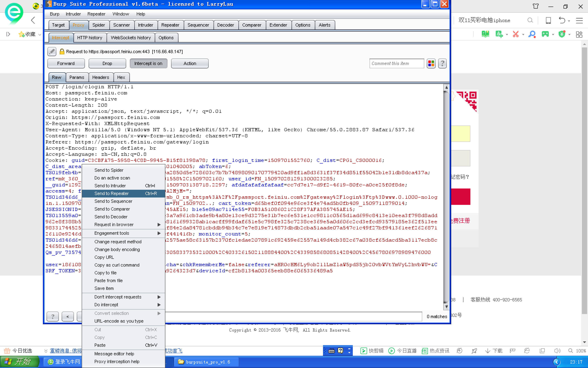588x368 pixels.
Task: Open dropdown arrow next to shield wallet icon
Action: tap(569, 35)
